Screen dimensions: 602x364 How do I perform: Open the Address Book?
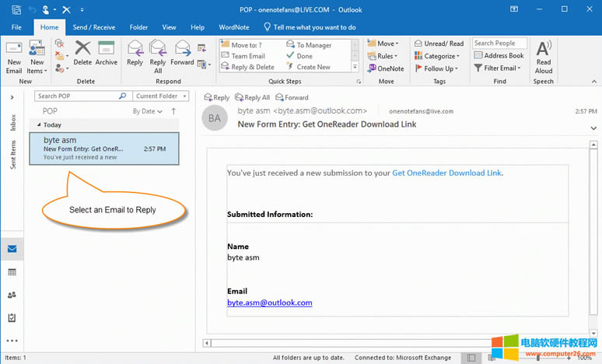click(x=498, y=56)
